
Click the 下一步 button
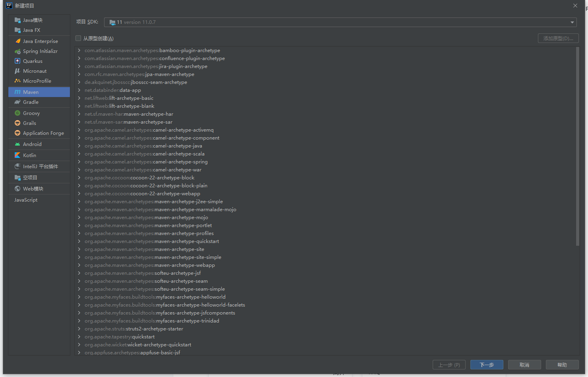point(487,365)
